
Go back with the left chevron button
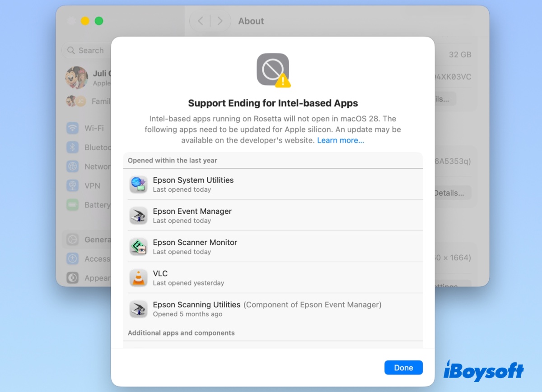pyautogui.click(x=201, y=21)
